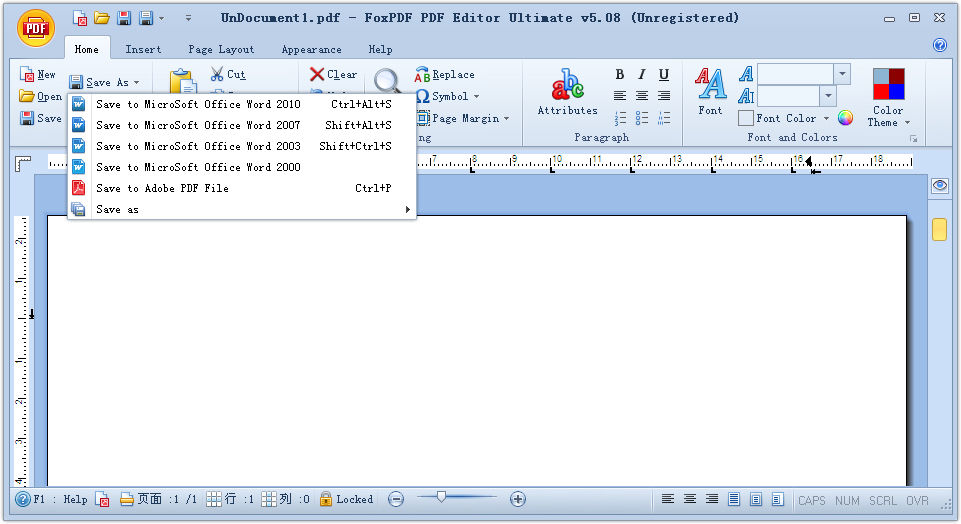This screenshot has width=961, height=524.
Task: Toggle Underline formatting
Action: click(x=664, y=74)
